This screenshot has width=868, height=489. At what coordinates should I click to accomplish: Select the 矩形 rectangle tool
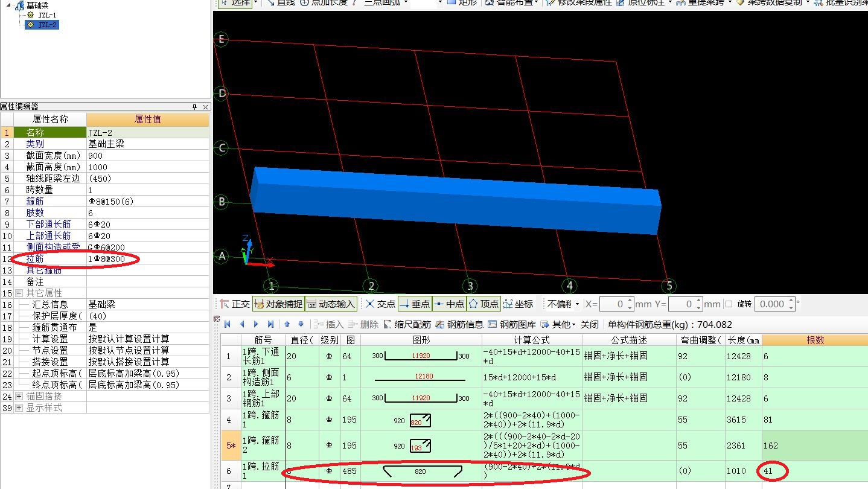point(462,2)
